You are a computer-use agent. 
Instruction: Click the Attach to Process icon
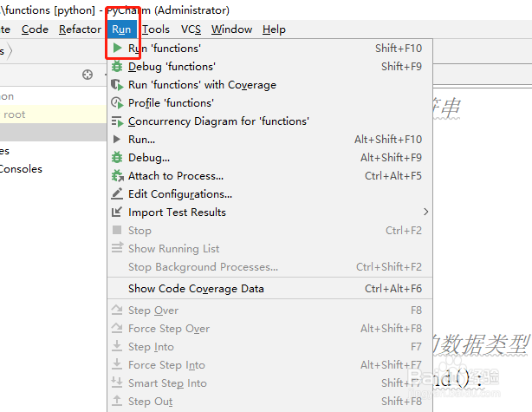coord(117,175)
